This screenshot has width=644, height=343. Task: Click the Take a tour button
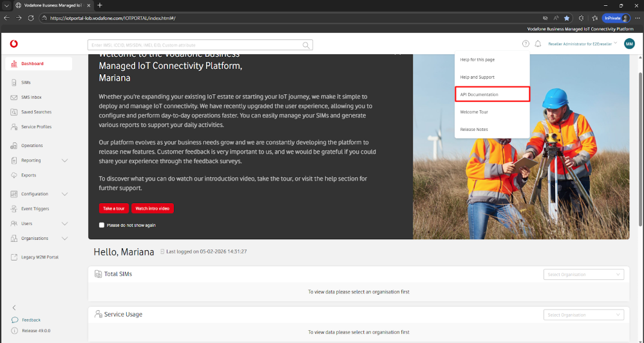[x=114, y=208]
